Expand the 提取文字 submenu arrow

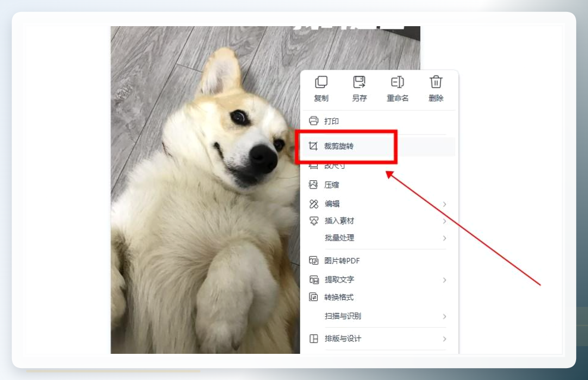coord(445,280)
